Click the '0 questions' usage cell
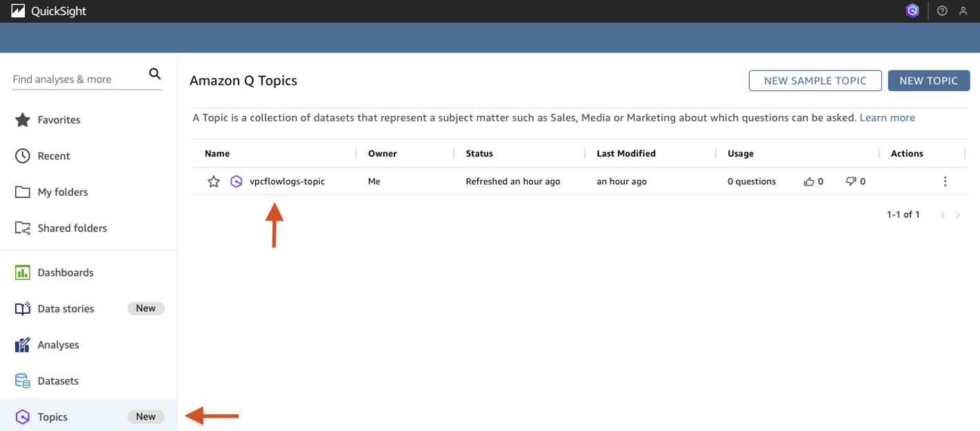The image size is (980, 431). pos(752,181)
